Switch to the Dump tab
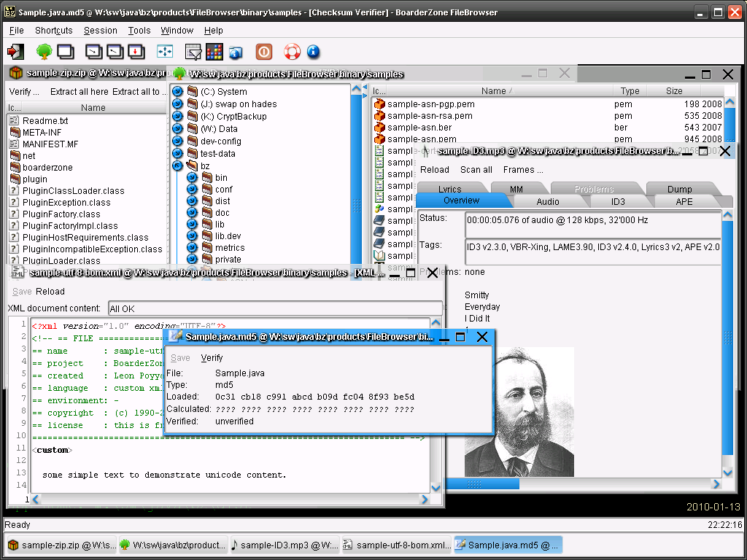Image resolution: width=747 pixels, height=560 pixels. click(x=679, y=189)
